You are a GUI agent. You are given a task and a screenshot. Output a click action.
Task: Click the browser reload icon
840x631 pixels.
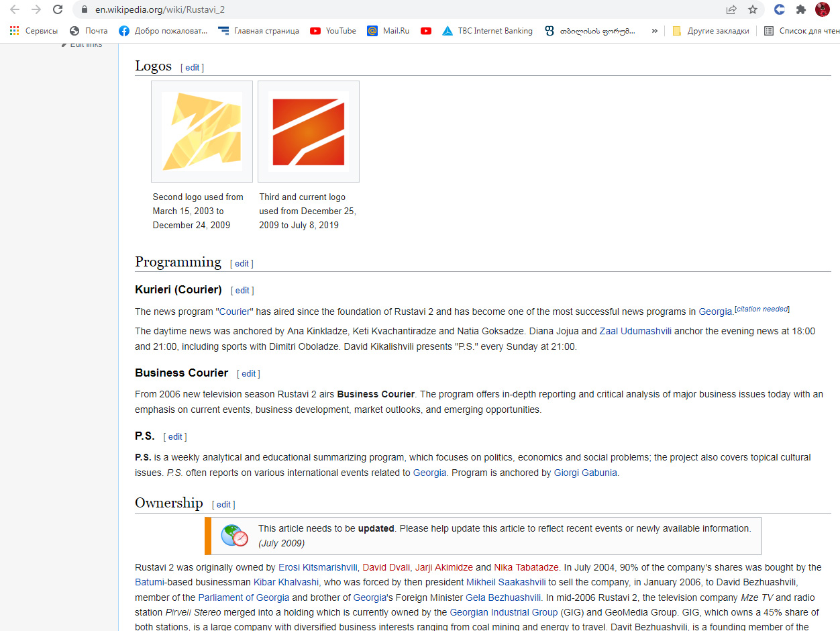(58, 9)
